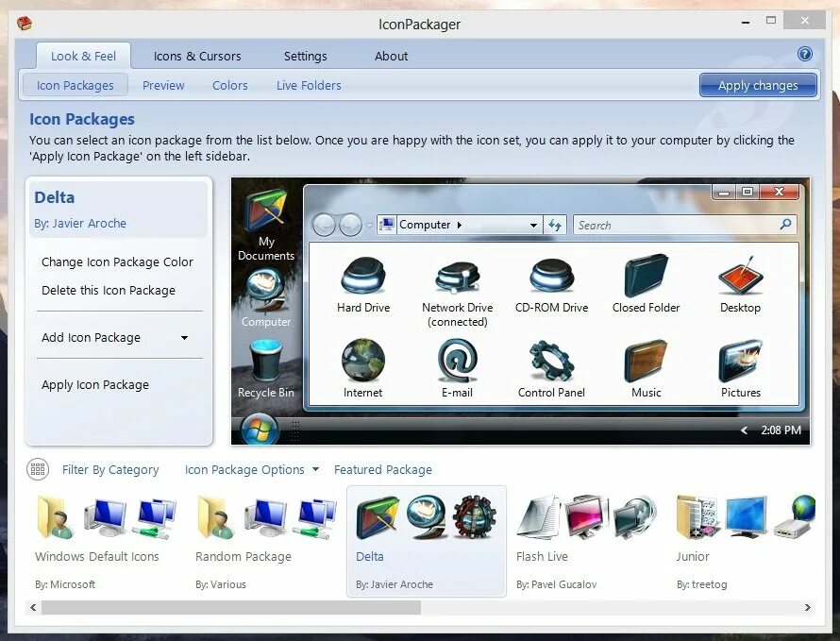The width and height of the screenshot is (840, 641).
Task: Switch to the Preview sub-tab
Action: point(163,86)
